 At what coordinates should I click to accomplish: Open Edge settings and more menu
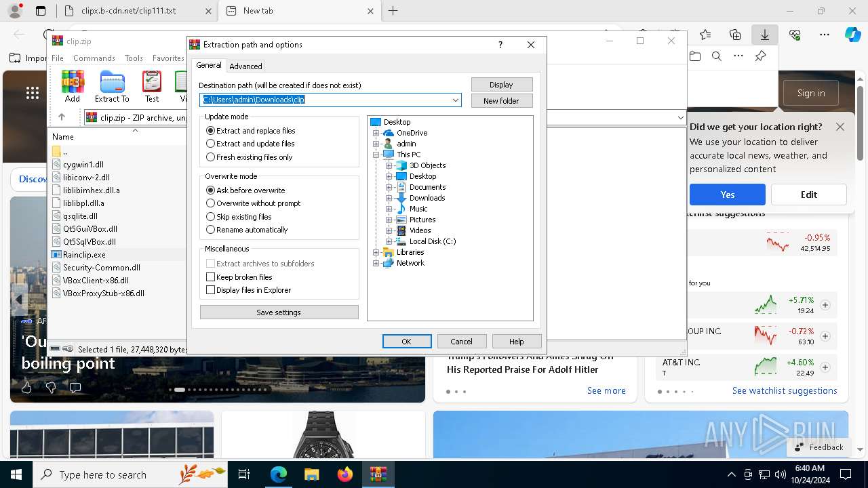point(825,35)
